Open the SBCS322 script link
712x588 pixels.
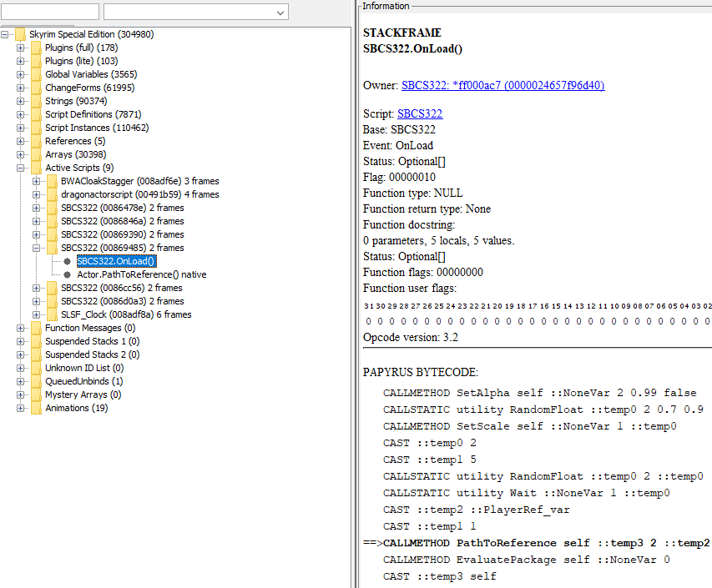point(420,113)
